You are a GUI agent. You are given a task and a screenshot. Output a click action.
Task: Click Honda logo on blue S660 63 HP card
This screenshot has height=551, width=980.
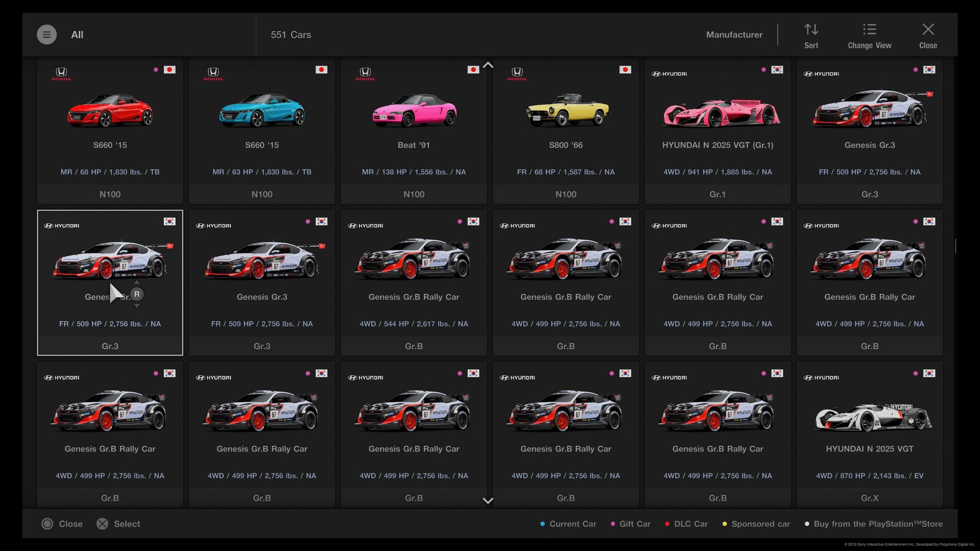213,74
